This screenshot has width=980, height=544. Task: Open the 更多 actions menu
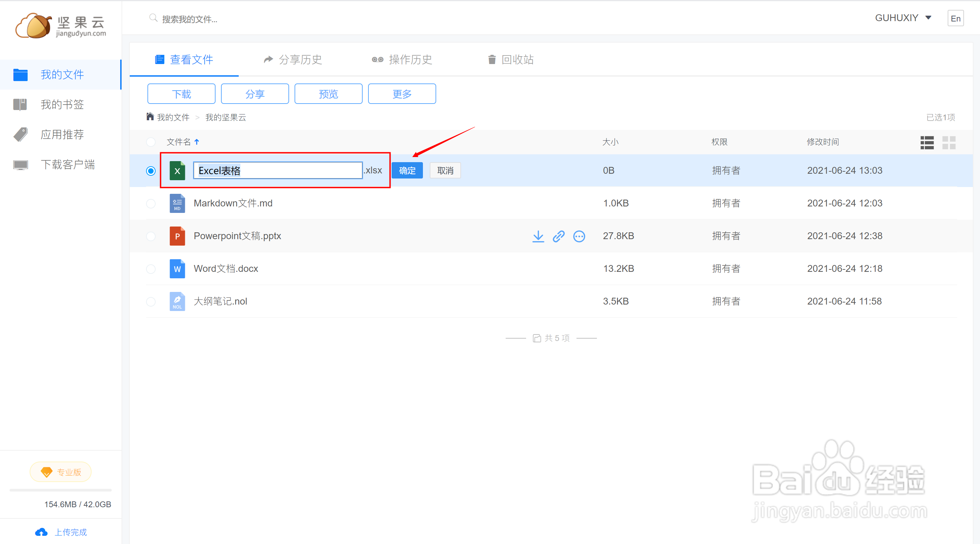click(402, 94)
